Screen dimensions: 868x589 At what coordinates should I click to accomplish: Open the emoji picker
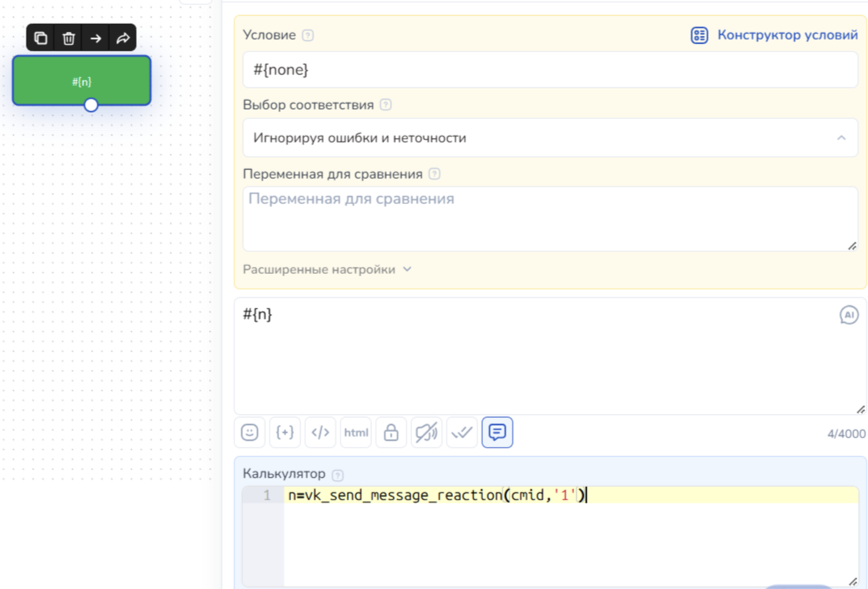pos(250,433)
